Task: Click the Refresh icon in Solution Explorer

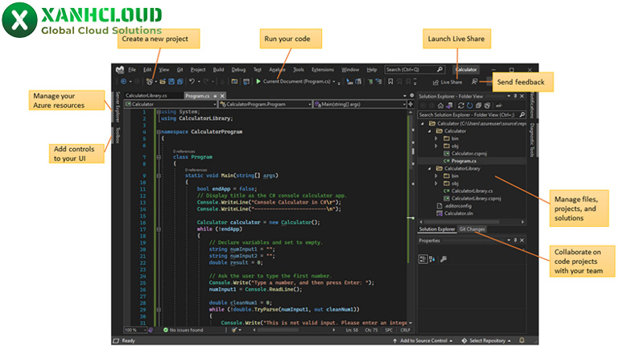Action: click(x=470, y=105)
